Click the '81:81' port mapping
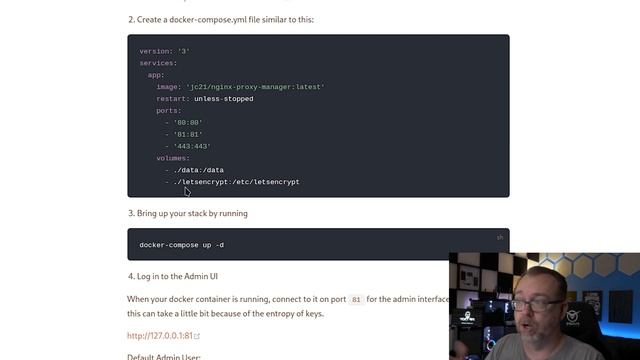 (x=188, y=134)
